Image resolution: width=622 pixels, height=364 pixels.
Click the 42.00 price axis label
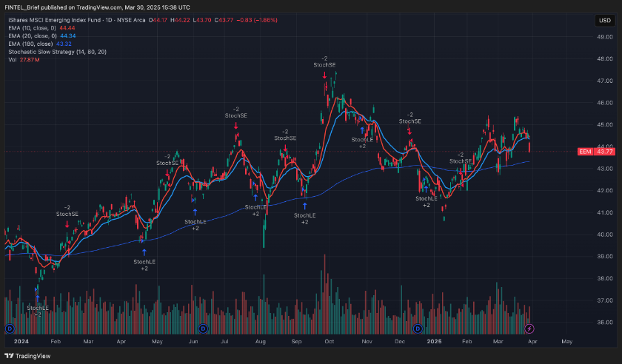point(605,190)
